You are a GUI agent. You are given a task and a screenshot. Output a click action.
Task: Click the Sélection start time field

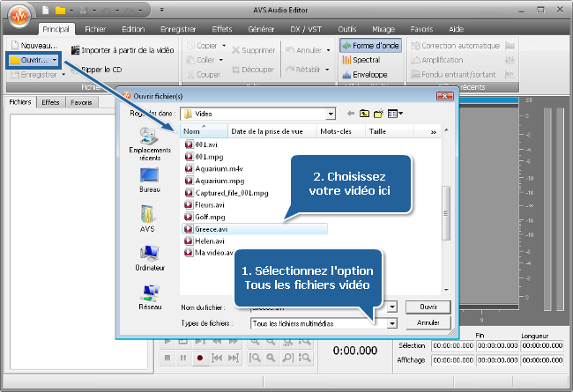(x=453, y=345)
